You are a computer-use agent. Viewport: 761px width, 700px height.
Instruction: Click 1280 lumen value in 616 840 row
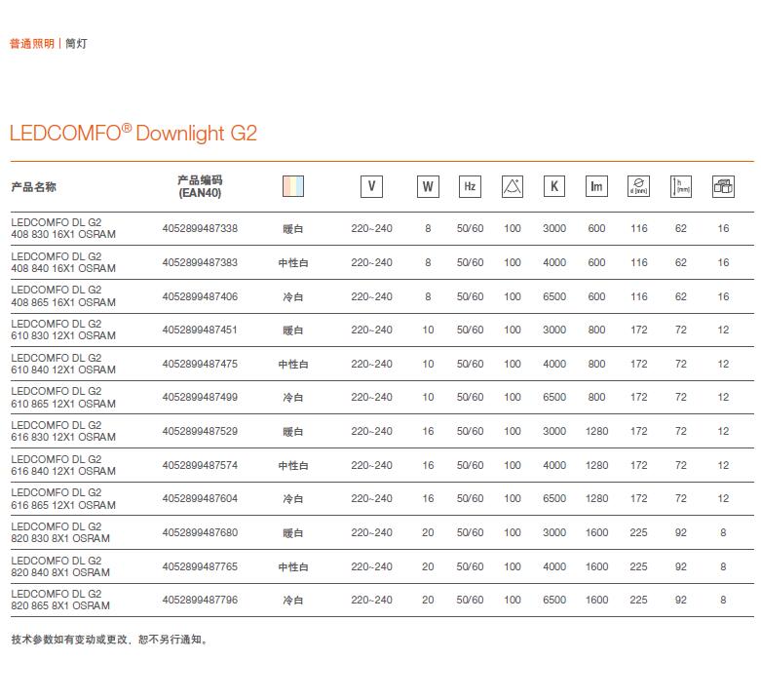[x=596, y=465]
